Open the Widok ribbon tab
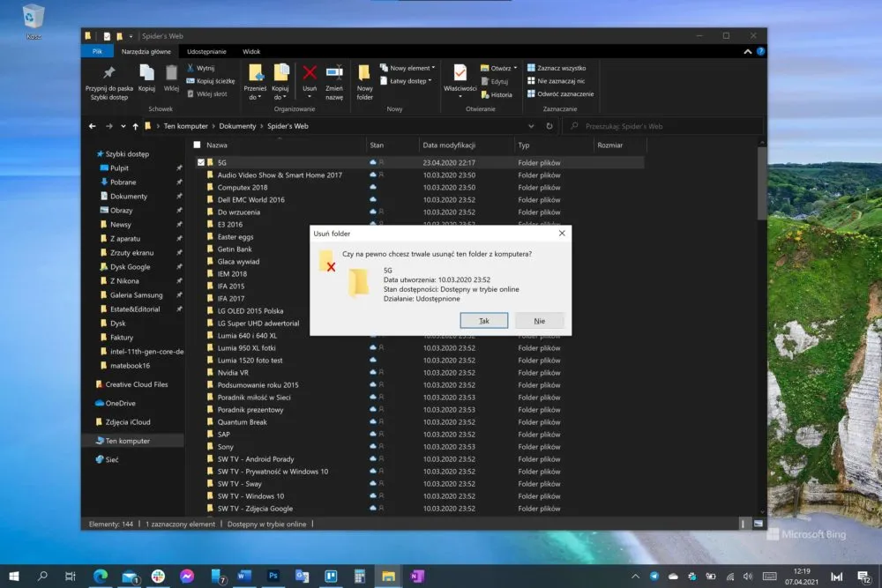 pyautogui.click(x=251, y=51)
